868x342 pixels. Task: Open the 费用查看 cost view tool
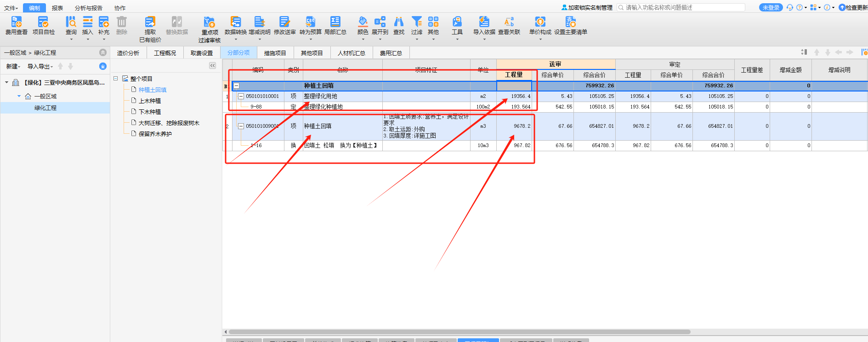pos(17,26)
